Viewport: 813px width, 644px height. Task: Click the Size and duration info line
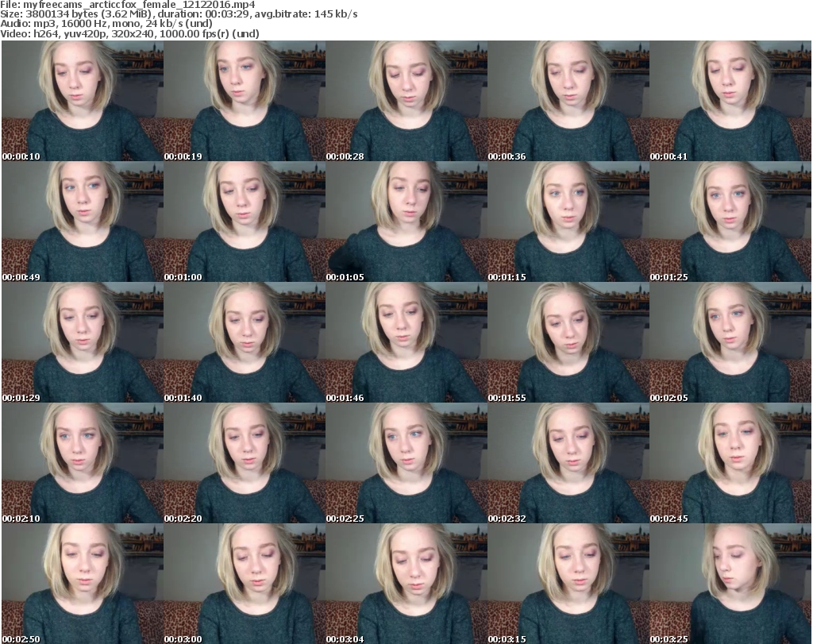click(179, 14)
